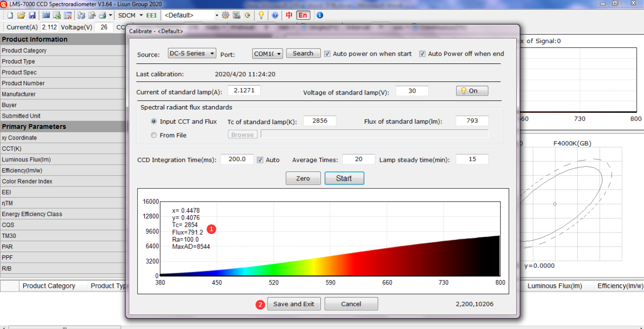Open an existing file
Viewport: 644px width, 329px height.
[x=21, y=15]
